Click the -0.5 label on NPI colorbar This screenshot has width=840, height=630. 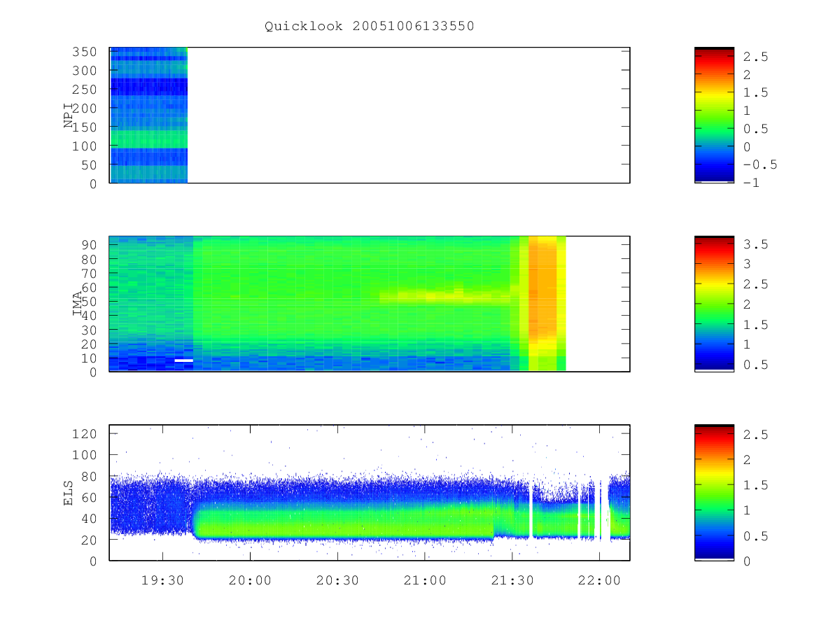[759, 165]
